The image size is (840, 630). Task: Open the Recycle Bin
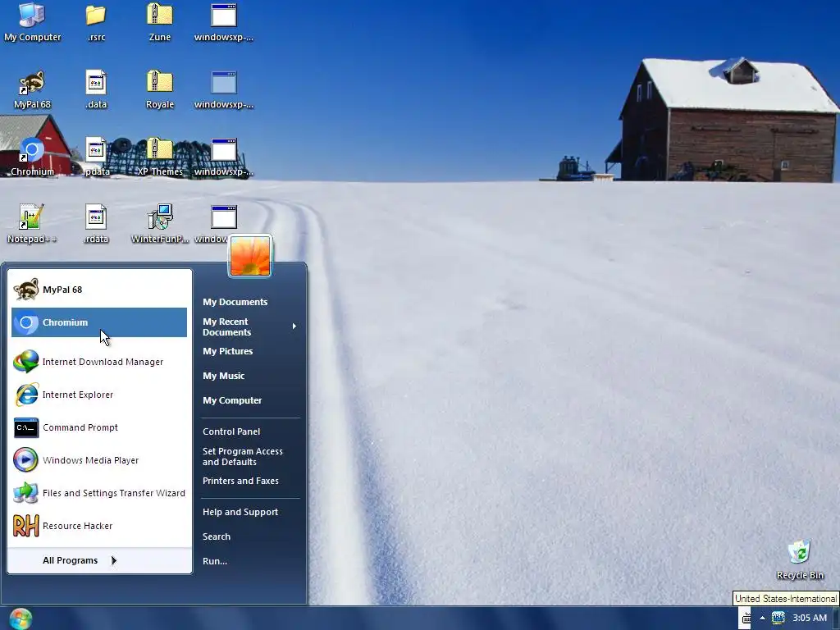800,559
